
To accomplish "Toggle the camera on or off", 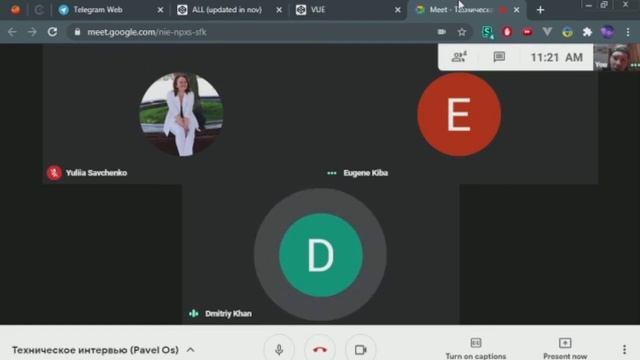I will tap(360, 349).
